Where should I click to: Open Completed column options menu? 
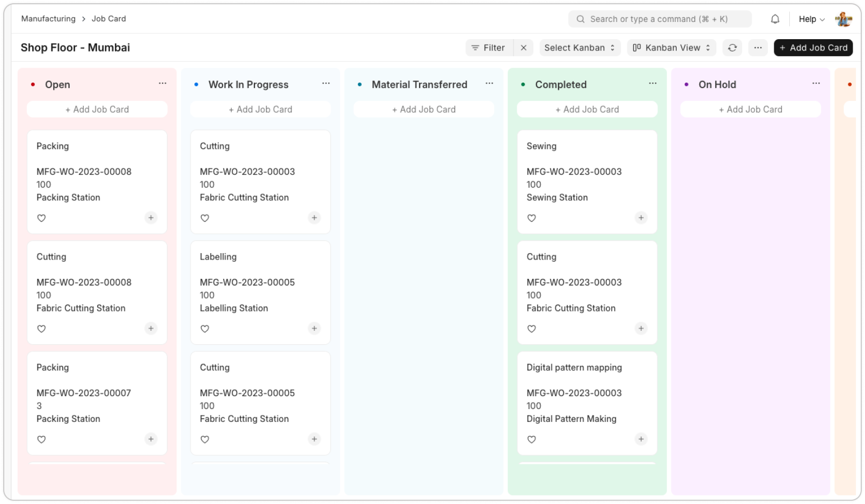pyautogui.click(x=653, y=84)
